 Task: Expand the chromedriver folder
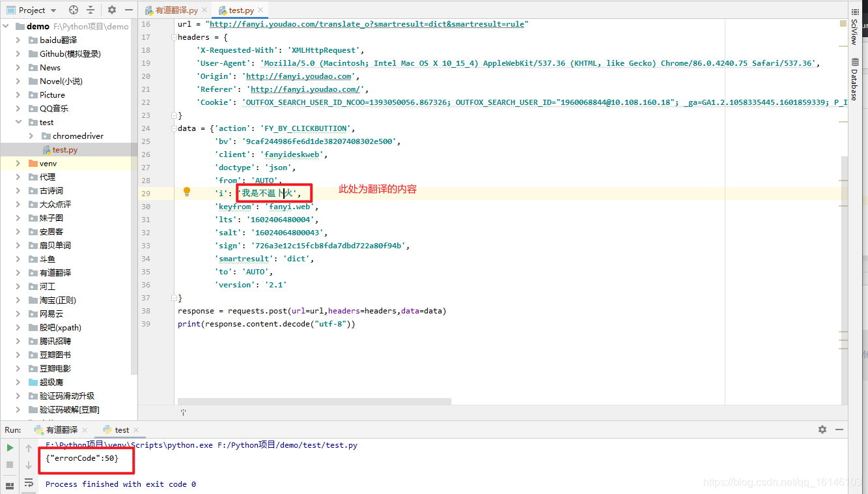[x=31, y=136]
